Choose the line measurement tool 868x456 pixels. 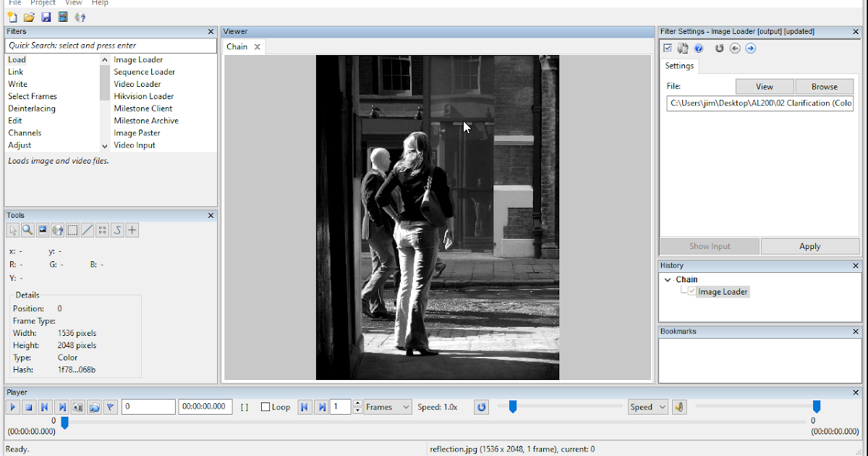point(88,230)
